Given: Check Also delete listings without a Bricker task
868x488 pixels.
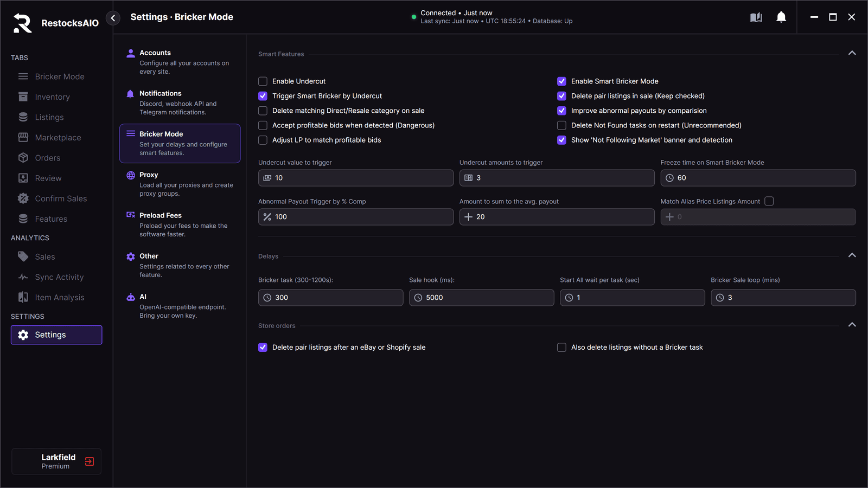Looking at the screenshot, I should click(x=562, y=348).
